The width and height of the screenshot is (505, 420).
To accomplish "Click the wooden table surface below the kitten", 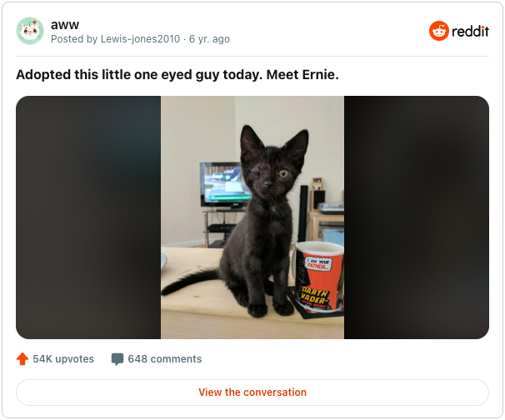I will click(226, 323).
